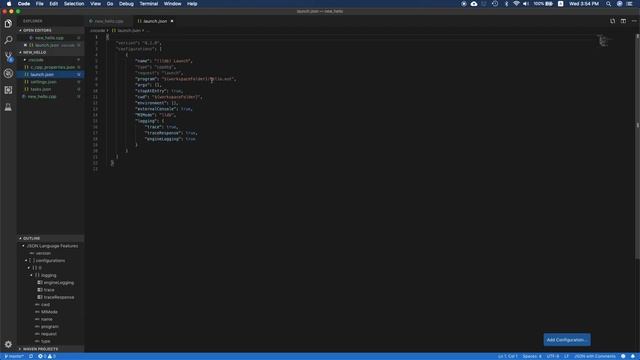640x360 pixels.
Task: Collapse the 0 array item outline node
Action: [x=29, y=268]
